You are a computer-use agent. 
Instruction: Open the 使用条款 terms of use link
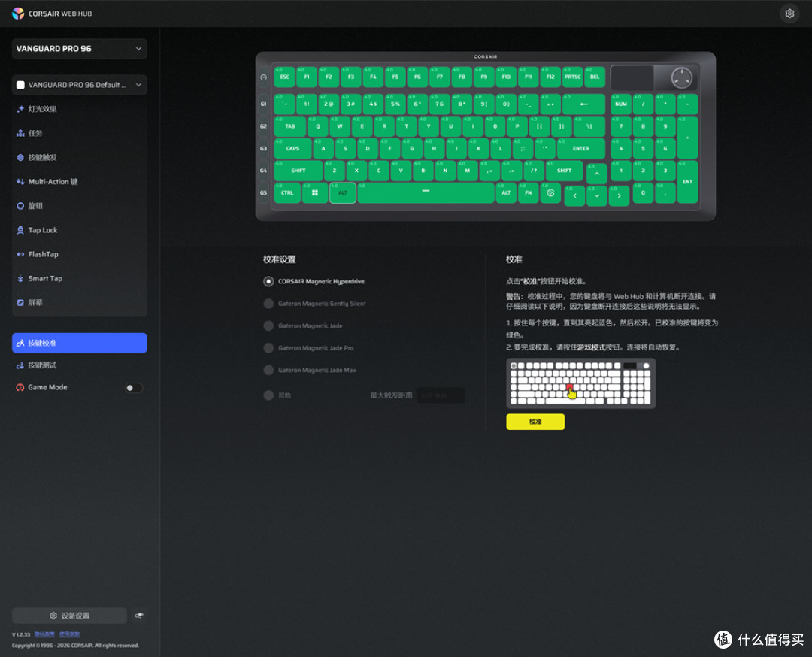coord(69,634)
